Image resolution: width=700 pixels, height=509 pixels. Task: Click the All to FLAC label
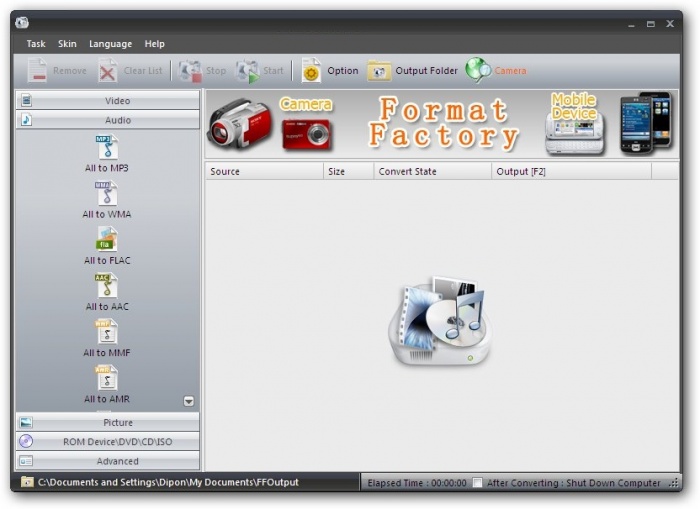107,260
